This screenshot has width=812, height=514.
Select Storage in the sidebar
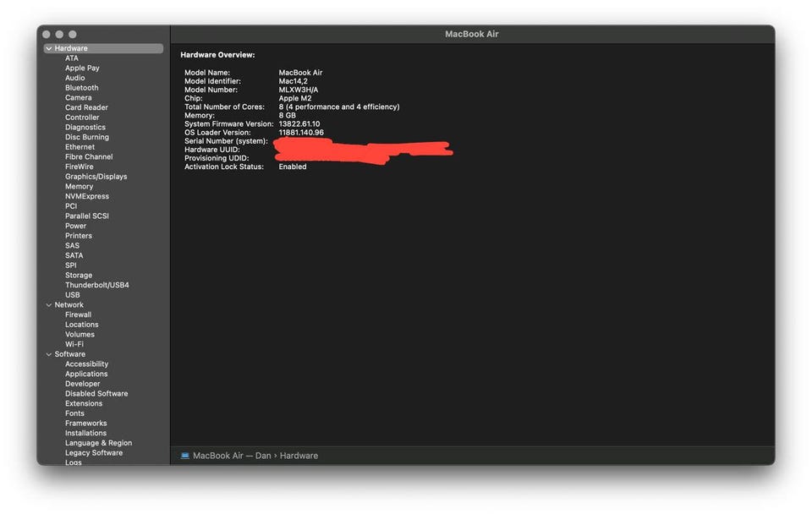[x=79, y=275]
